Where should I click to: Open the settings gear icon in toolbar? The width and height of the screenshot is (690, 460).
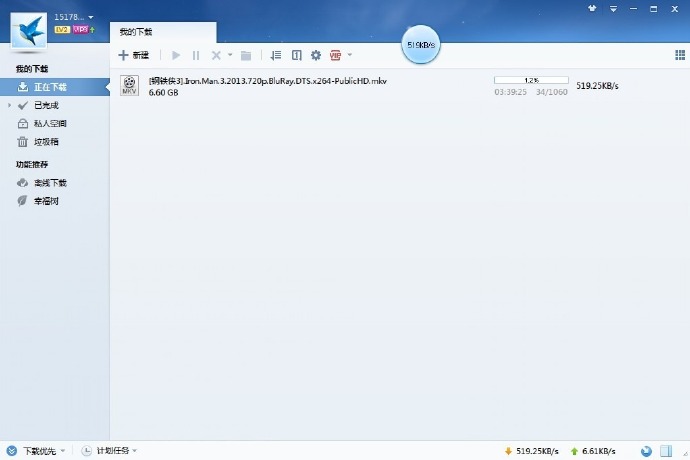pos(316,55)
